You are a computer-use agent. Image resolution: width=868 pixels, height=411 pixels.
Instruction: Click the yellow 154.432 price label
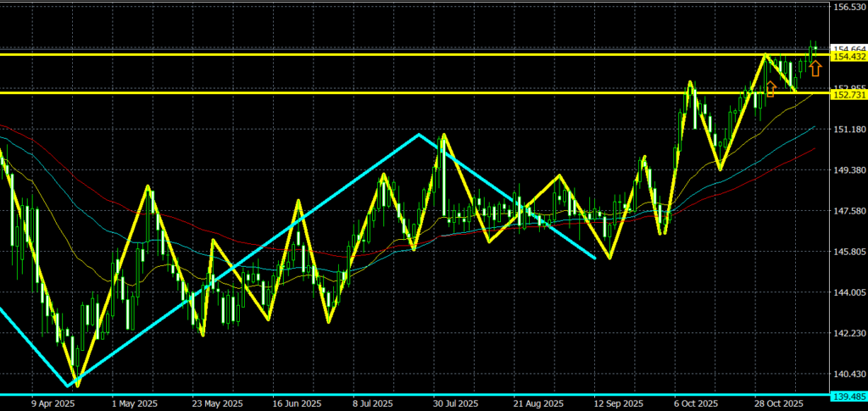click(x=848, y=56)
